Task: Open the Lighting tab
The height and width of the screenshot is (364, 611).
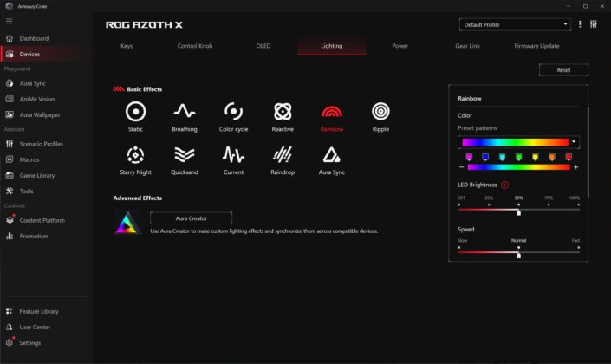Action: [x=332, y=46]
